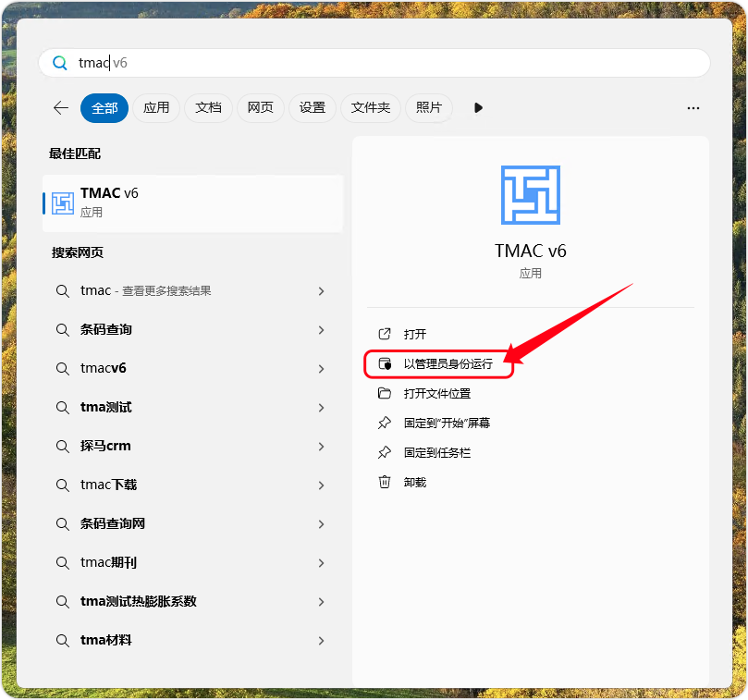Switch to the 应用 filter tab
The height and width of the screenshot is (700, 748).
pos(156,108)
